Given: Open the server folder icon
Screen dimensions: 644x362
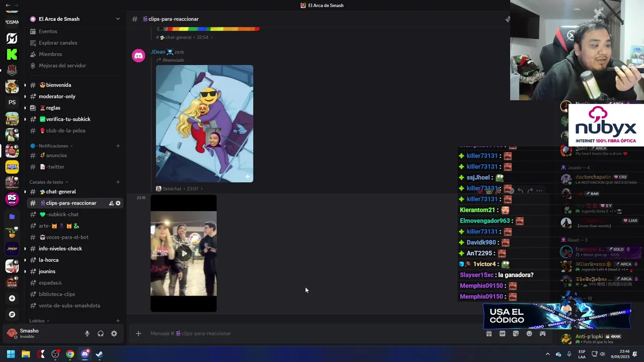Looking at the screenshot, I should (x=12, y=217).
